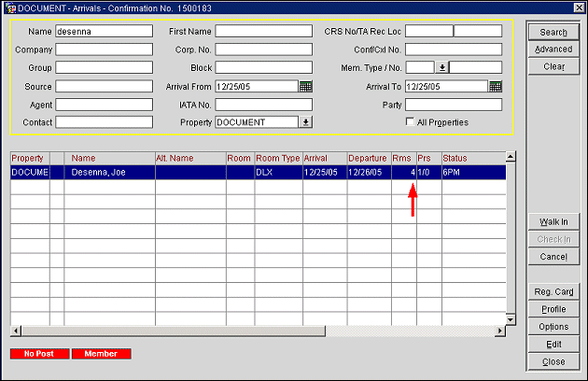The image size is (588, 381).
Task: Open the Arrival To calendar picker
Action: click(x=496, y=86)
